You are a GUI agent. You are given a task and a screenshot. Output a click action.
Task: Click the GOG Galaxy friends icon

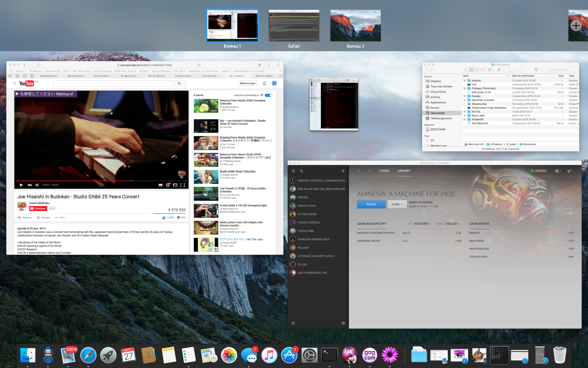(x=557, y=171)
